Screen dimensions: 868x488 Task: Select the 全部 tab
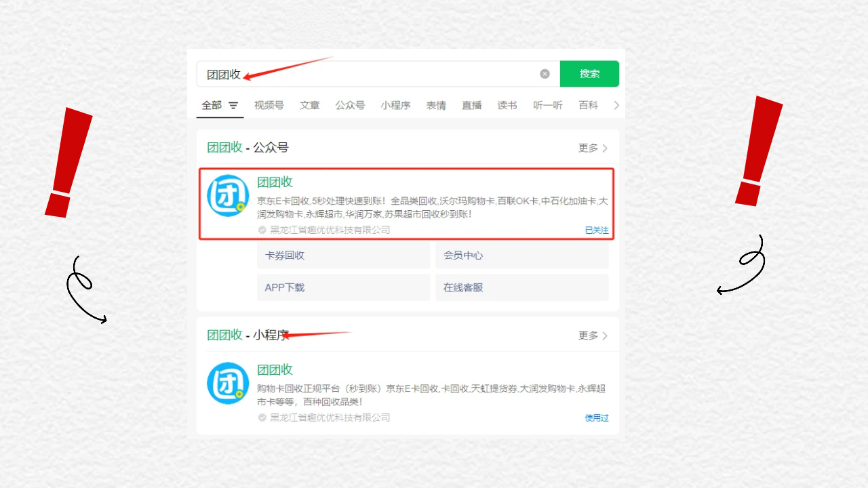point(212,105)
